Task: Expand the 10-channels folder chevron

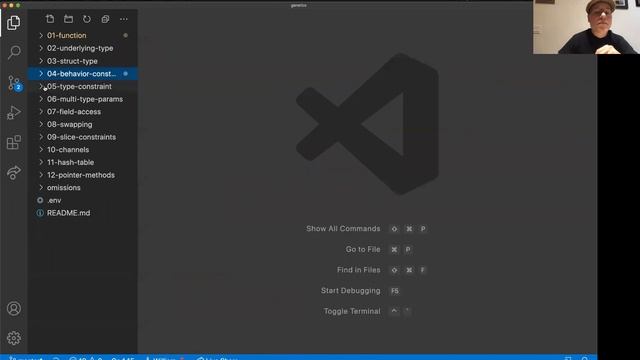Action: click(41, 149)
